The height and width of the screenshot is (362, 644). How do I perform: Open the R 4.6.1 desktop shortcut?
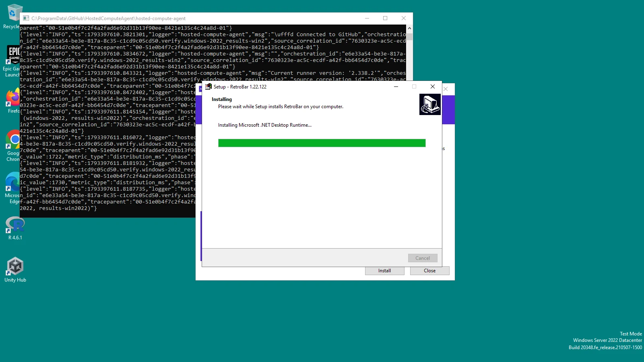point(15,228)
